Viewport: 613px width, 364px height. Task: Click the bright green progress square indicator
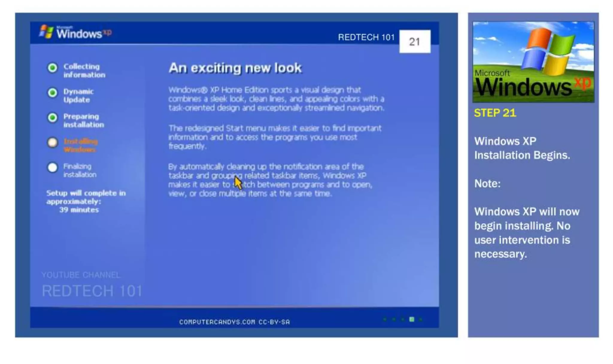(x=412, y=319)
